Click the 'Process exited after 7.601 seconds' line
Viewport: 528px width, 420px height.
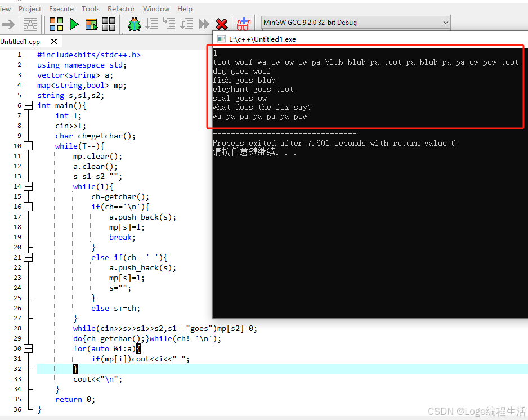coord(334,143)
